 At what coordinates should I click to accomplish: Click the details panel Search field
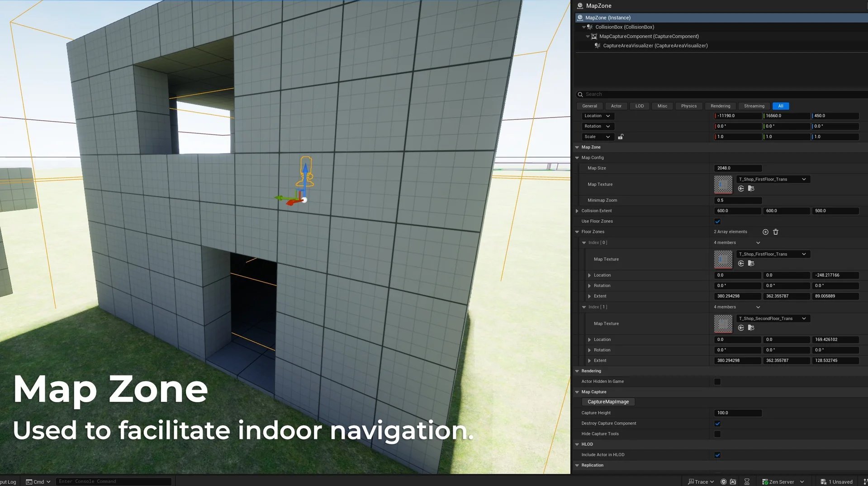(x=656, y=94)
